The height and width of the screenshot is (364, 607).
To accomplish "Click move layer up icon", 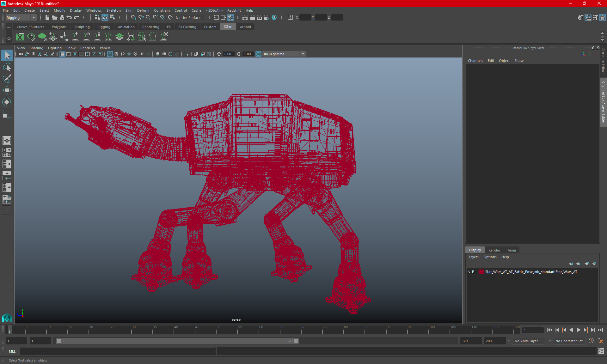I will [571, 264].
